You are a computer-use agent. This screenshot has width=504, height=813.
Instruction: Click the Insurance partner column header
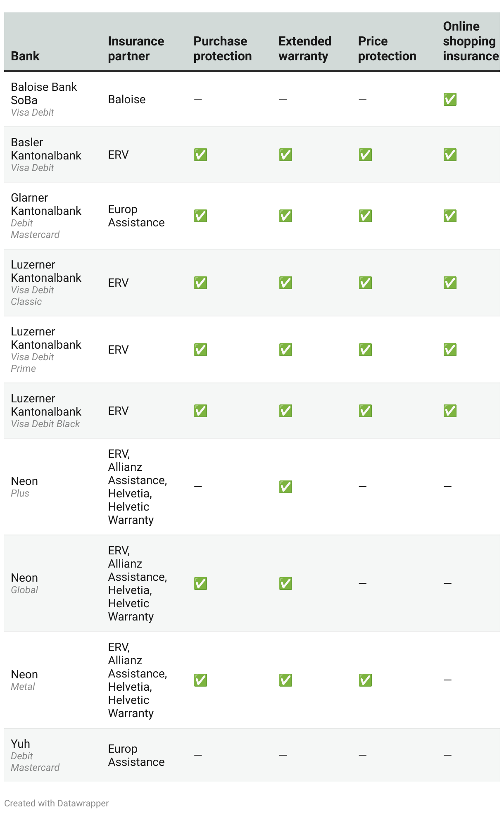pos(136,48)
